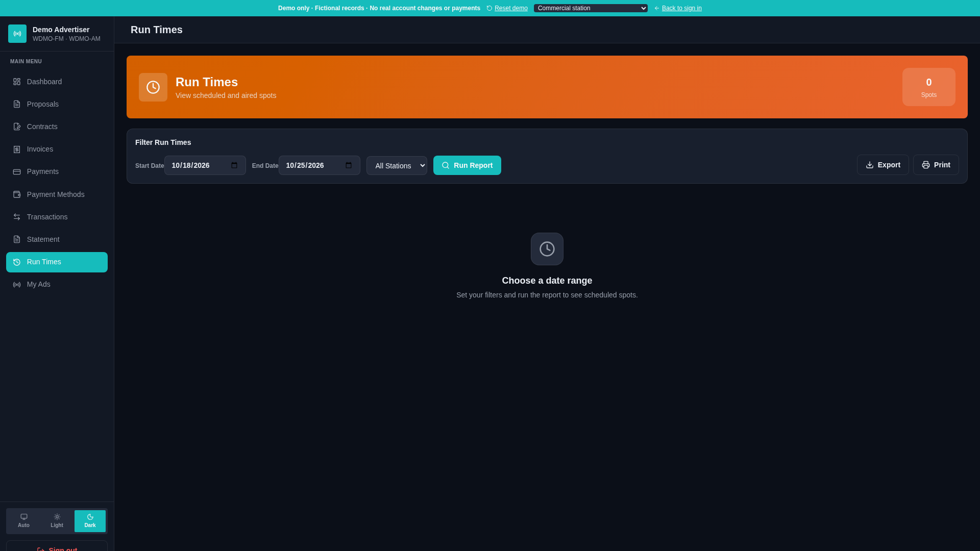Click the 0 Spots counter card
Image resolution: width=980 pixels, height=551 pixels.
click(x=928, y=87)
